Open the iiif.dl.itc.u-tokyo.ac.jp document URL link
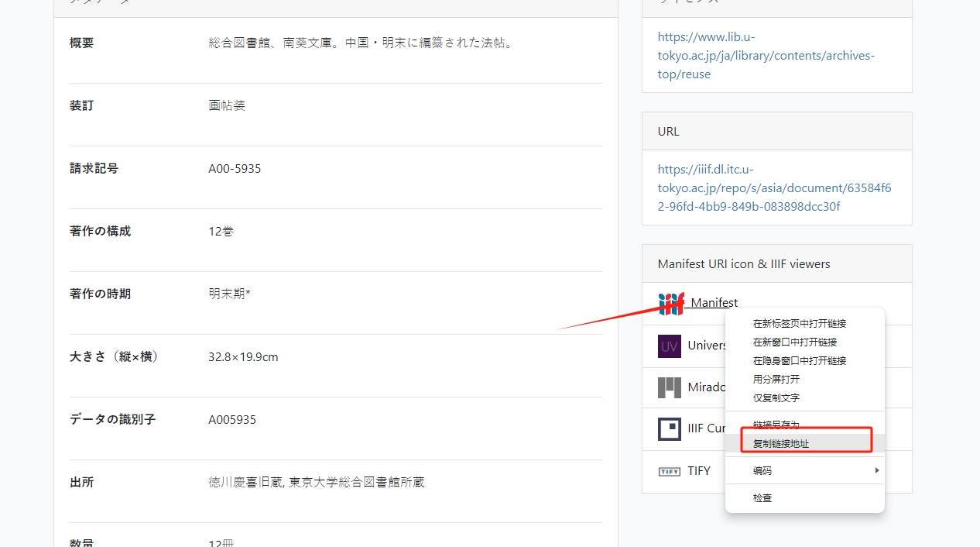The height and width of the screenshot is (547, 980). [x=774, y=188]
